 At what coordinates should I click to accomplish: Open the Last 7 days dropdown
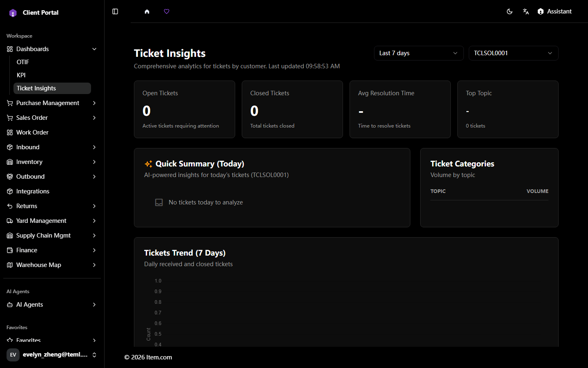tap(419, 53)
